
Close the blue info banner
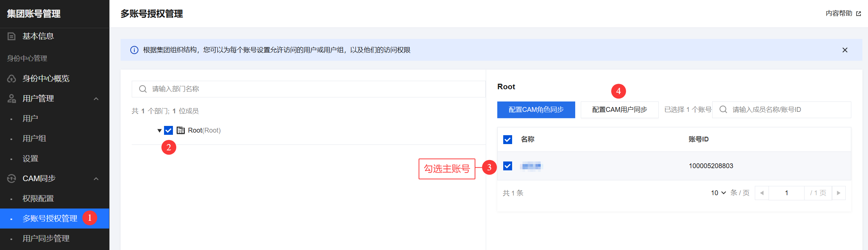tap(845, 50)
